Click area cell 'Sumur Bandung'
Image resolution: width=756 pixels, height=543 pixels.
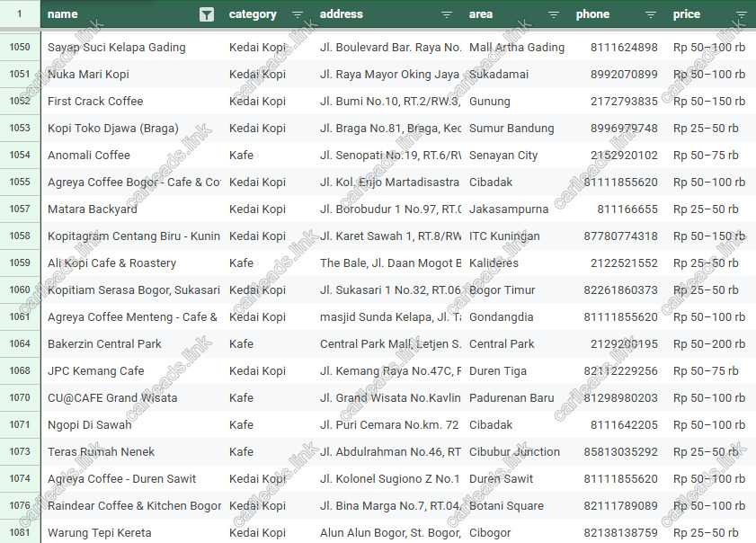[515, 129]
